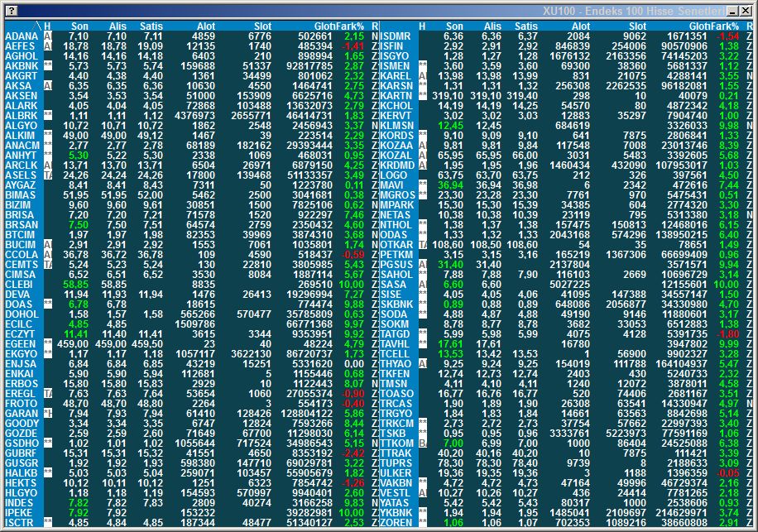The image size is (758, 532).
Task: Click the Alot column header in left table
Action: tap(206, 26)
